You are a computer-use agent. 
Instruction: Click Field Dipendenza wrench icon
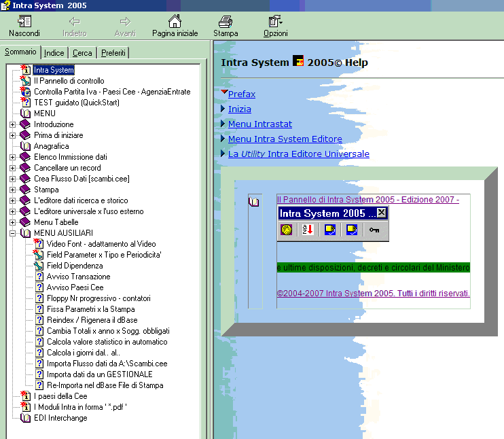click(x=39, y=266)
